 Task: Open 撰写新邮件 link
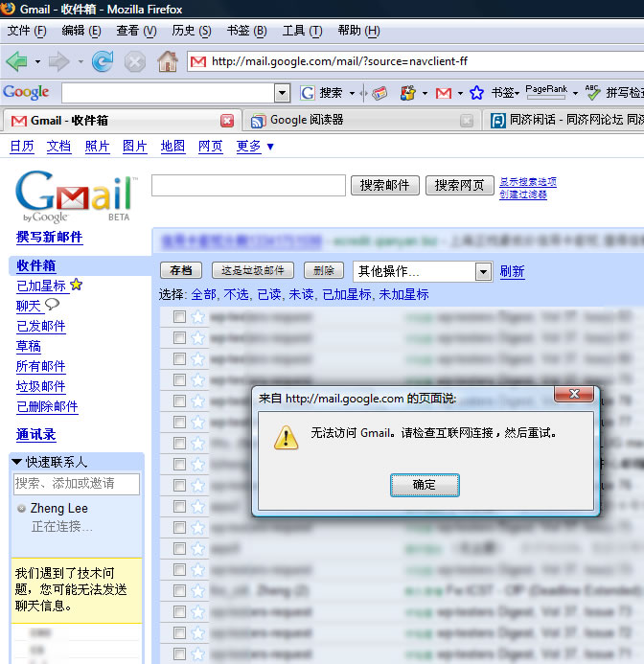coord(50,238)
